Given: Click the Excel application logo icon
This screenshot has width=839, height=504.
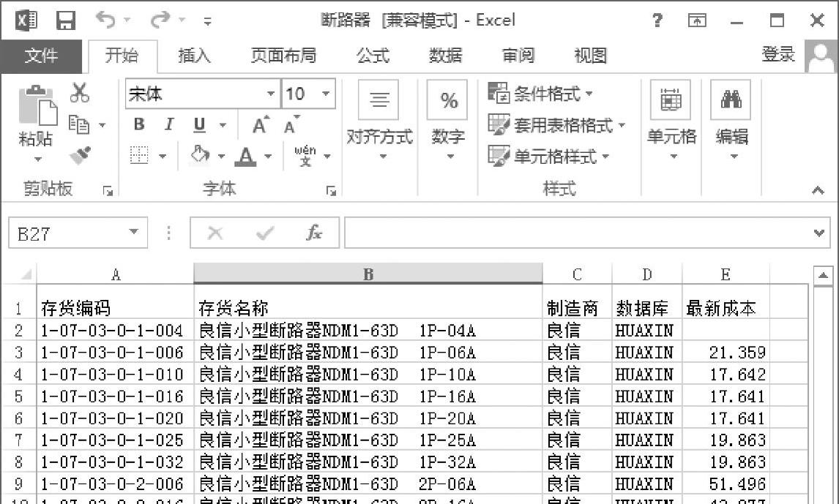Looking at the screenshot, I should click(x=26, y=20).
